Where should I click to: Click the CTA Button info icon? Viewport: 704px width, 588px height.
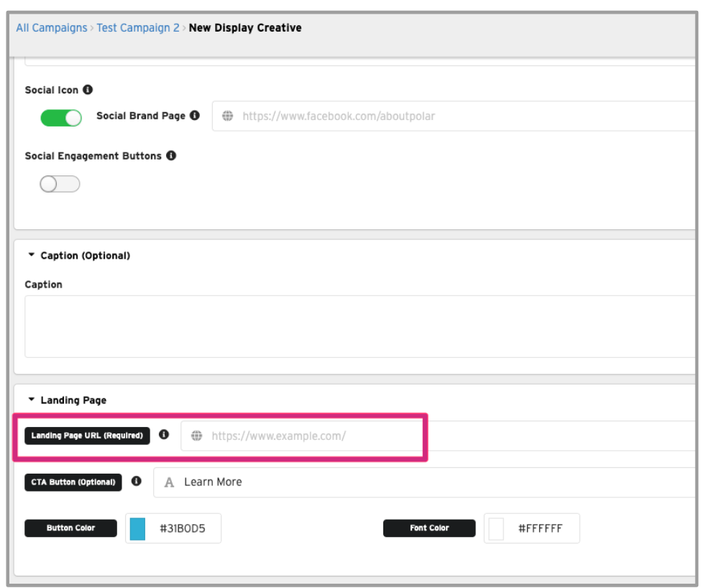click(x=137, y=482)
